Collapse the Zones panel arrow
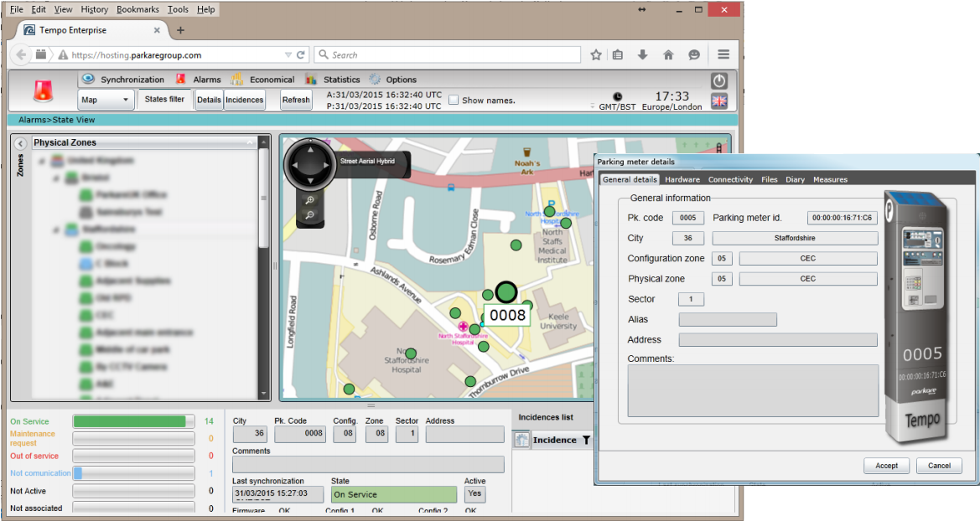This screenshot has height=521, width=980. (20, 144)
